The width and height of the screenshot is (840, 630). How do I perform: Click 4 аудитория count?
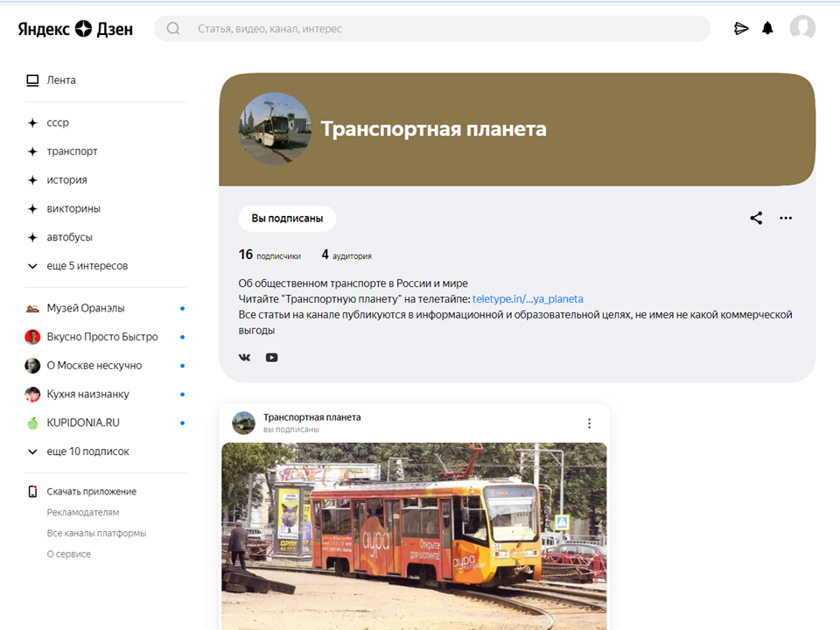pos(346,255)
